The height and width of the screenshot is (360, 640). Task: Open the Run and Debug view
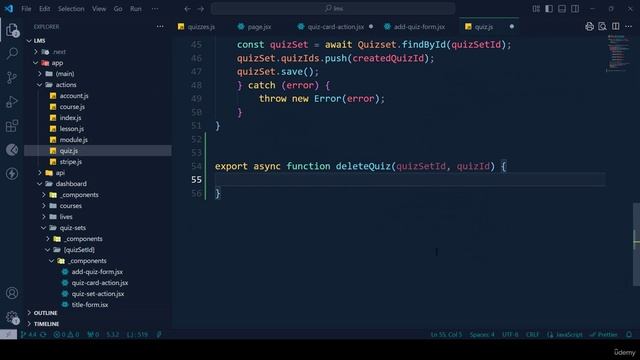point(12,102)
